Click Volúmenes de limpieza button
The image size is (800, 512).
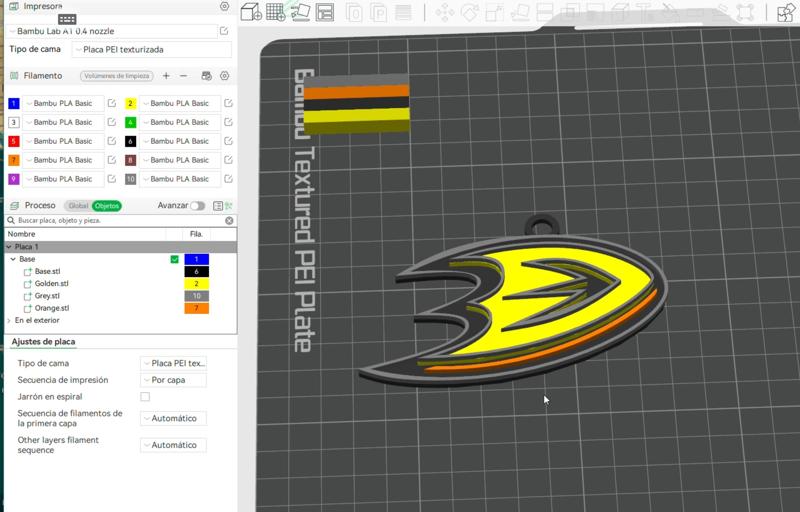pyautogui.click(x=117, y=75)
